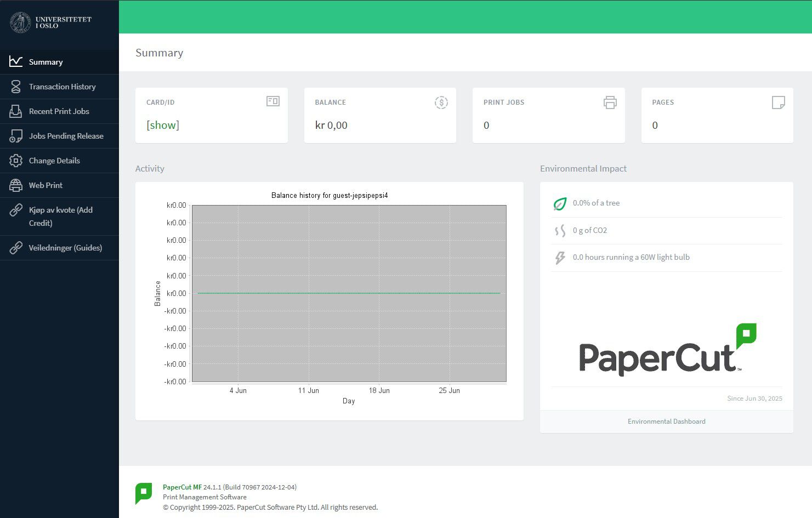Viewport: 812px width, 518px height.
Task: Open Change Details page
Action: (x=59, y=161)
